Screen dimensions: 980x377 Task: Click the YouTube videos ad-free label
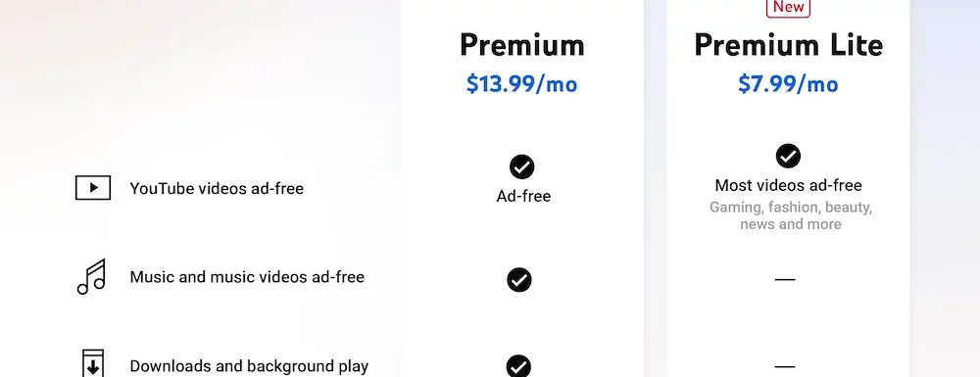coord(217,188)
